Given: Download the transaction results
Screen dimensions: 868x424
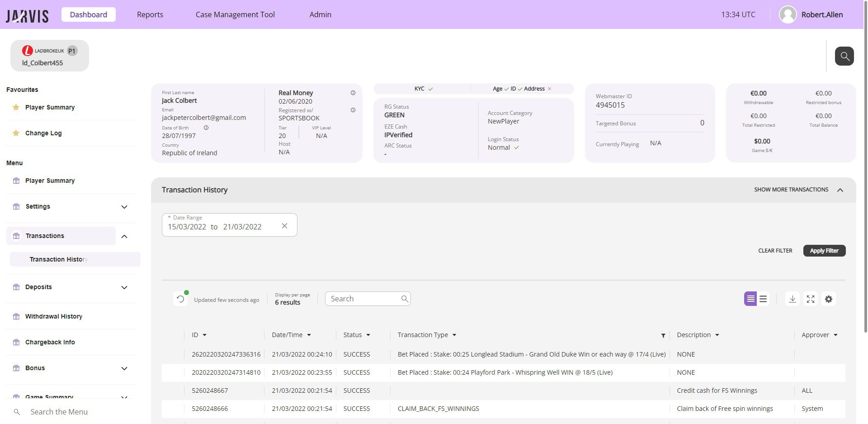Looking at the screenshot, I should 793,299.
